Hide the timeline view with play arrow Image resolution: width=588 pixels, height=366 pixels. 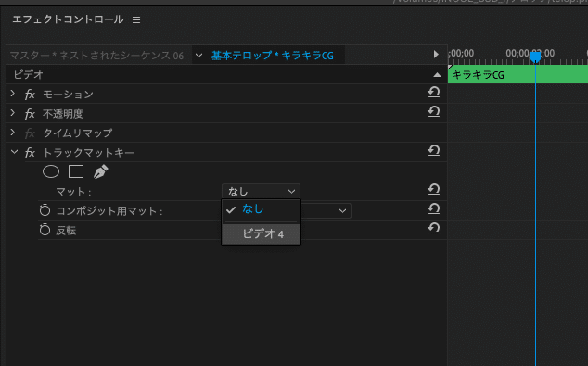click(436, 55)
